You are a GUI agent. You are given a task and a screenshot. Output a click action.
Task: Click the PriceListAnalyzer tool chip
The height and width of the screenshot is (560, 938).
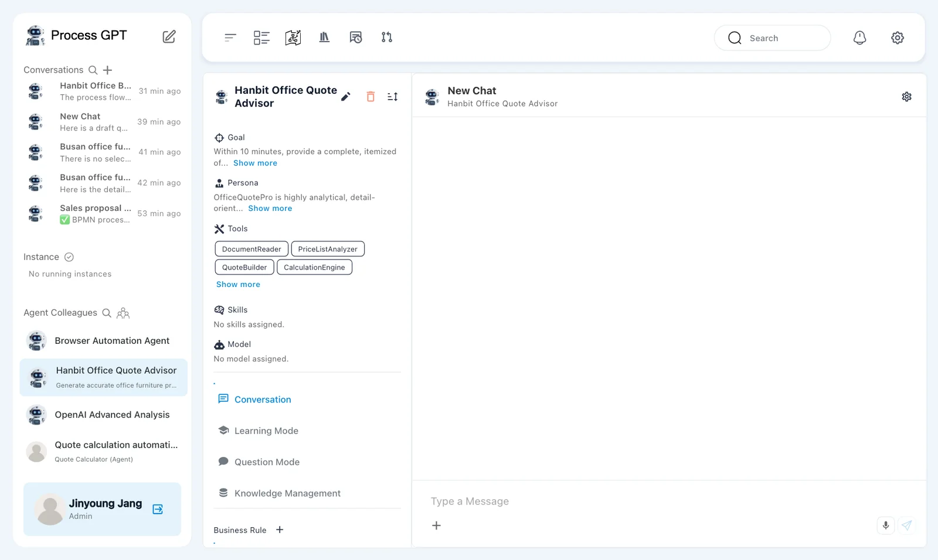328,249
